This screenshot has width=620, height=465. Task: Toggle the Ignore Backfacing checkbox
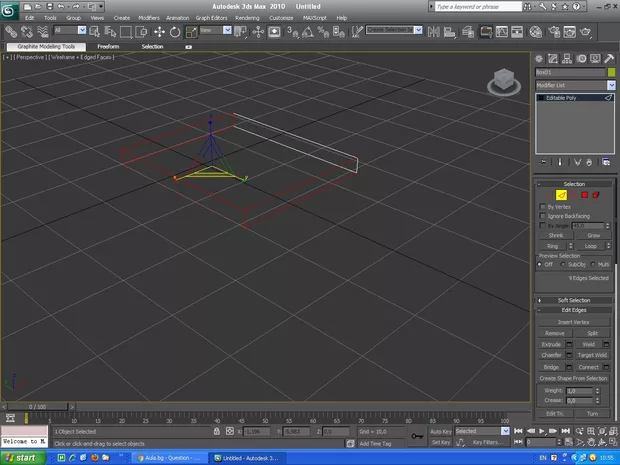pos(543,216)
